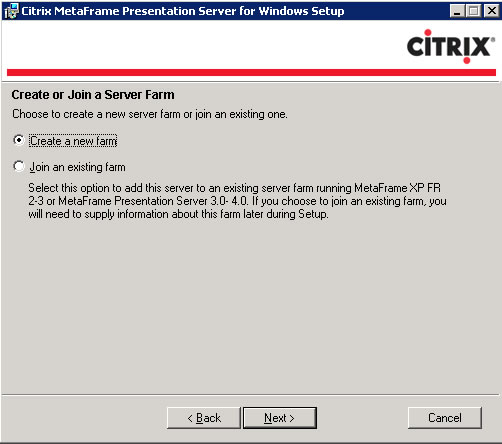Select the Create a new farm radio button
Image resolution: width=502 pixels, height=444 pixels.
pos(19,140)
